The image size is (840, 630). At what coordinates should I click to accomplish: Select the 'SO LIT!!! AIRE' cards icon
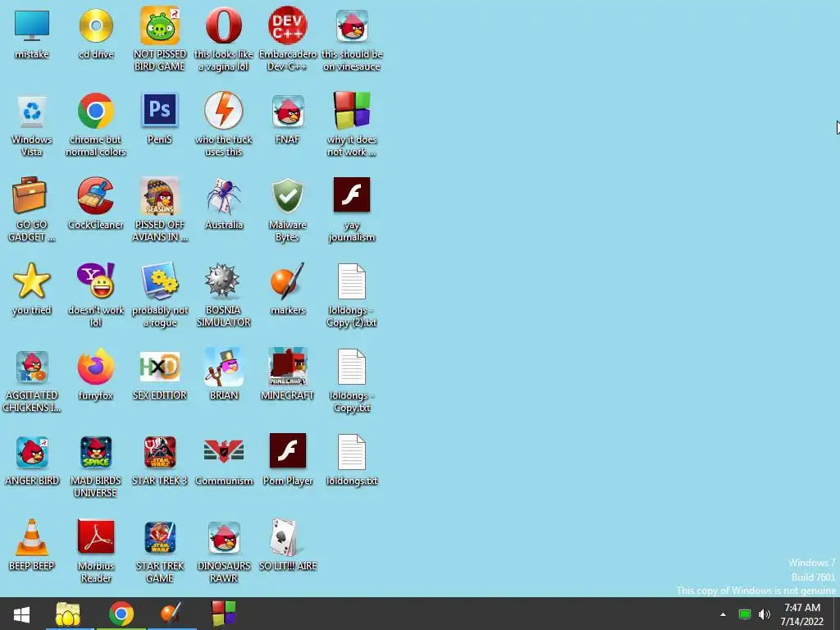coord(284,537)
